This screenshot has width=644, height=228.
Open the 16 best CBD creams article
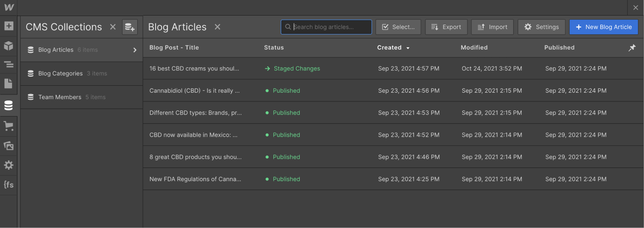point(194,69)
